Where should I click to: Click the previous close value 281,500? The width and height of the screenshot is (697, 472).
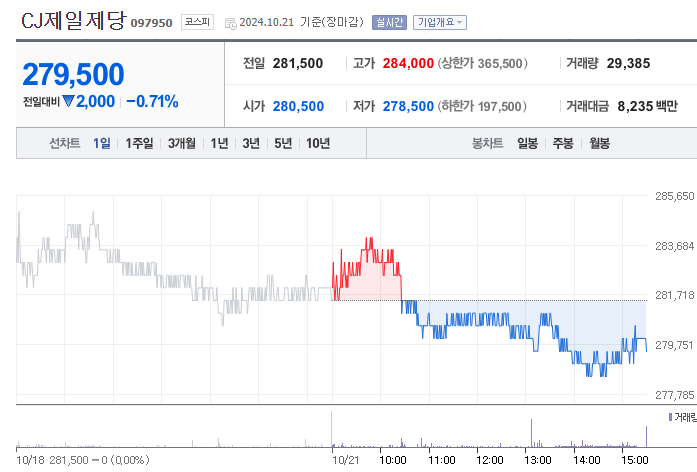tap(298, 63)
